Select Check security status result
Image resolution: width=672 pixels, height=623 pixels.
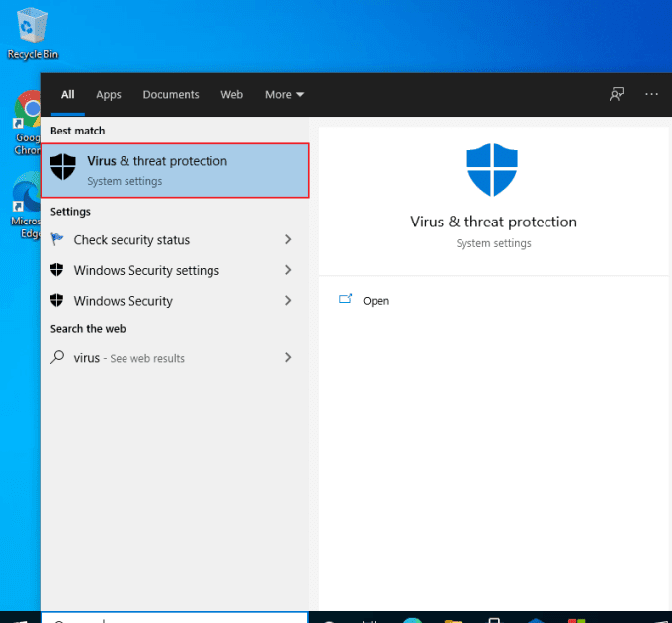coord(175,239)
